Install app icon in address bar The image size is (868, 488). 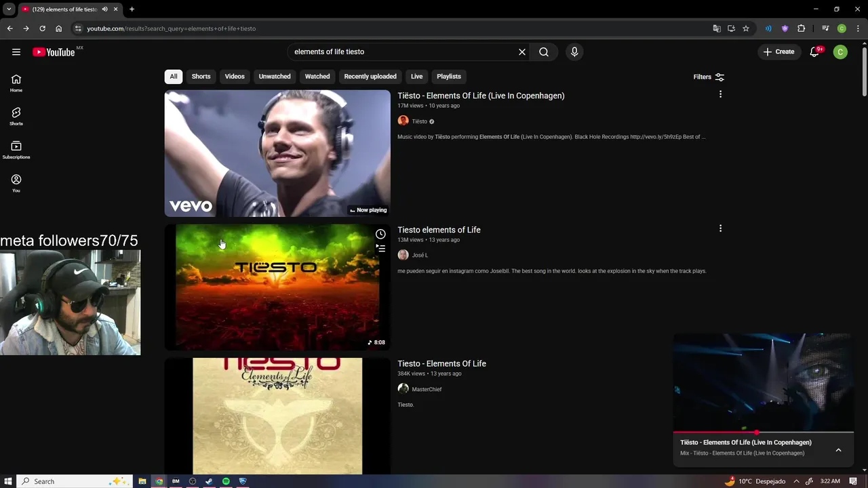tap(731, 28)
